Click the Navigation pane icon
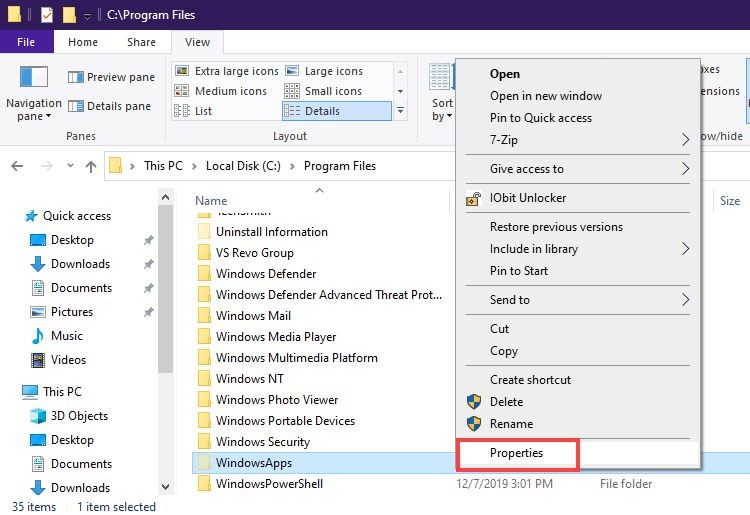The image size is (750, 515). tap(33, 77)
